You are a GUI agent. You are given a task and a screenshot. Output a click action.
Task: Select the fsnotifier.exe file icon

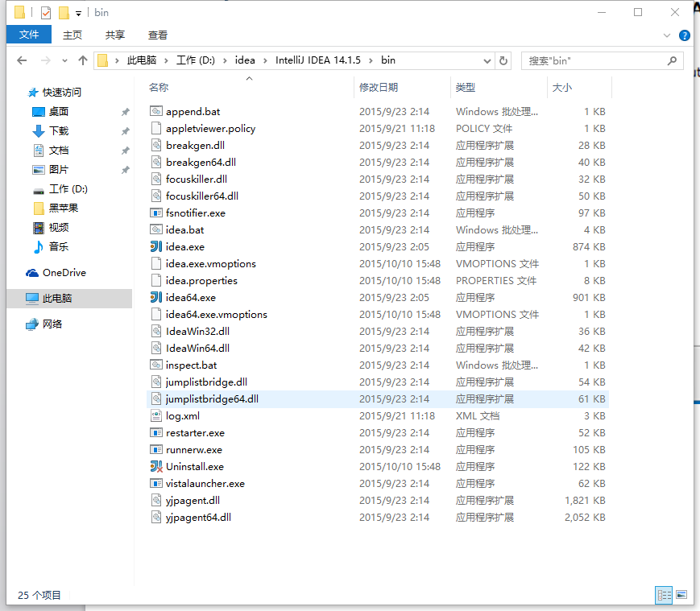pyautogui.click(x=155, y=213)
